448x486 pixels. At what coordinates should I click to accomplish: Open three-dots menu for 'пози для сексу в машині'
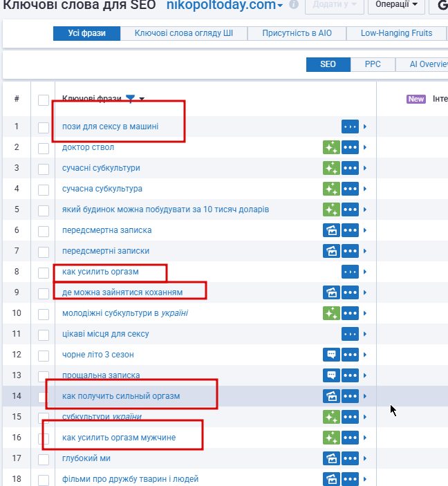tap(350, 127)
